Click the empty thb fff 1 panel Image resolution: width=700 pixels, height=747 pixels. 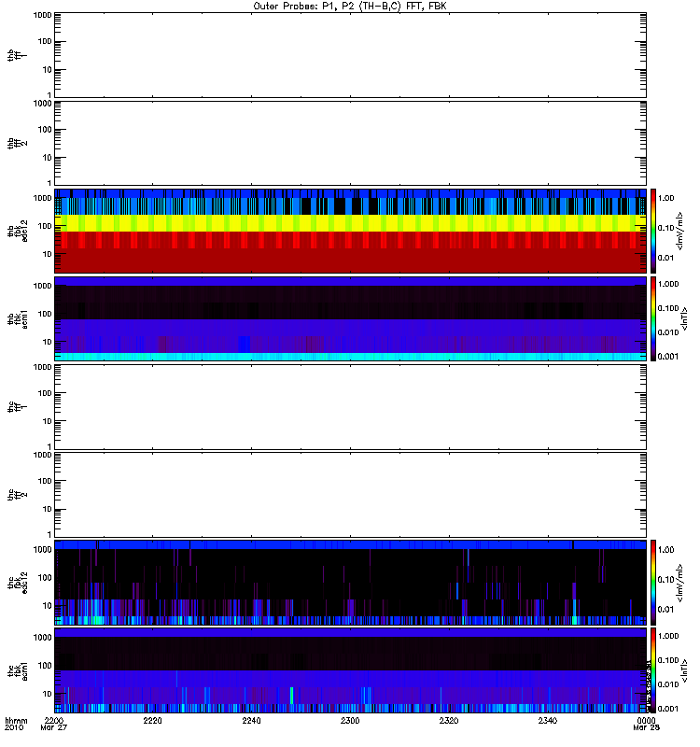pyautogui.click(x=350, y=55)
